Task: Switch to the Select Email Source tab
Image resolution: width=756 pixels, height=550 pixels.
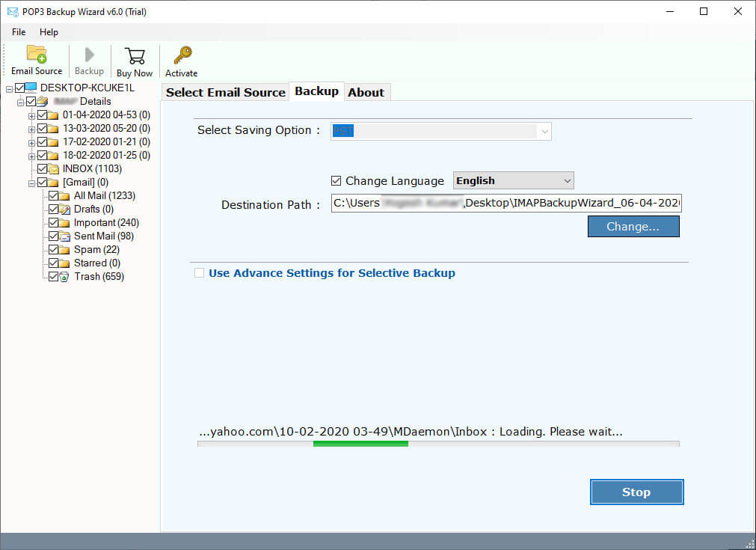Action: [x=226, y=92]
